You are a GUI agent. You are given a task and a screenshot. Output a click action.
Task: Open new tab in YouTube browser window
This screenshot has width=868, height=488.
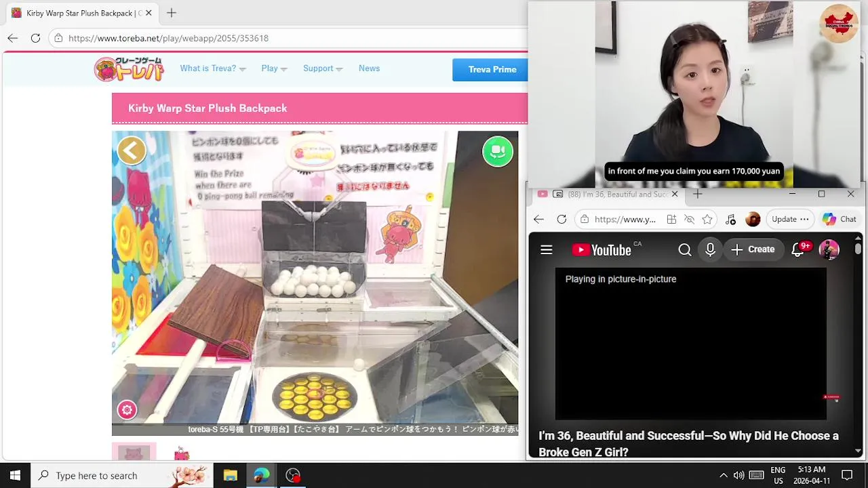coord(697,194)
